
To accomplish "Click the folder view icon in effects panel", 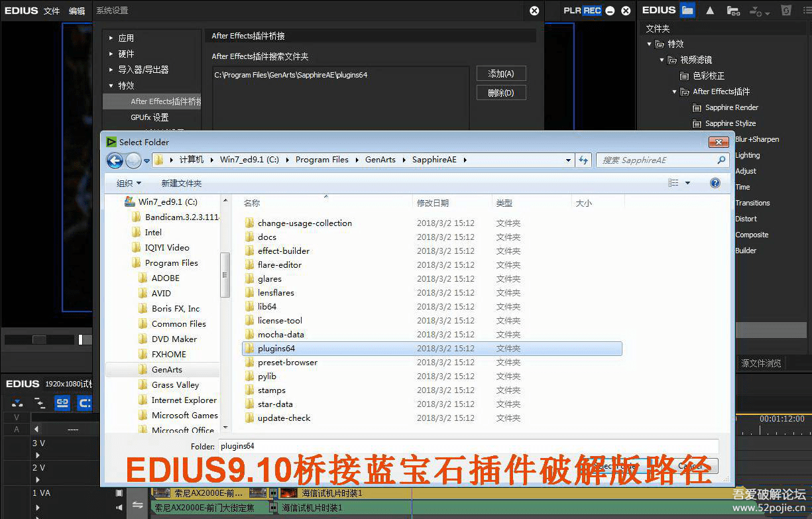I will [687, 11].
